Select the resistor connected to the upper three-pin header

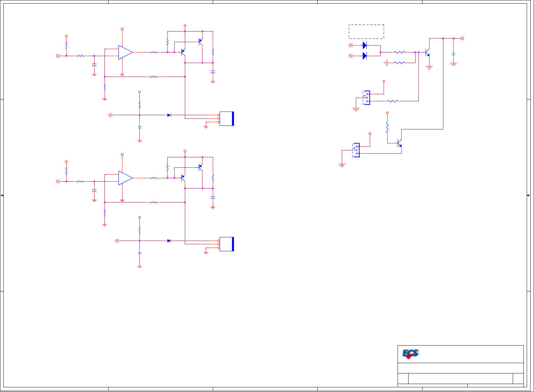[393, 101]
